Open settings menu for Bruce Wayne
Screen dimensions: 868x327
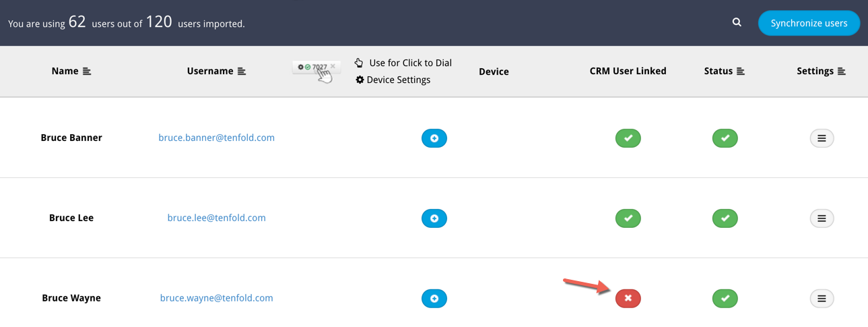point(822,298)
